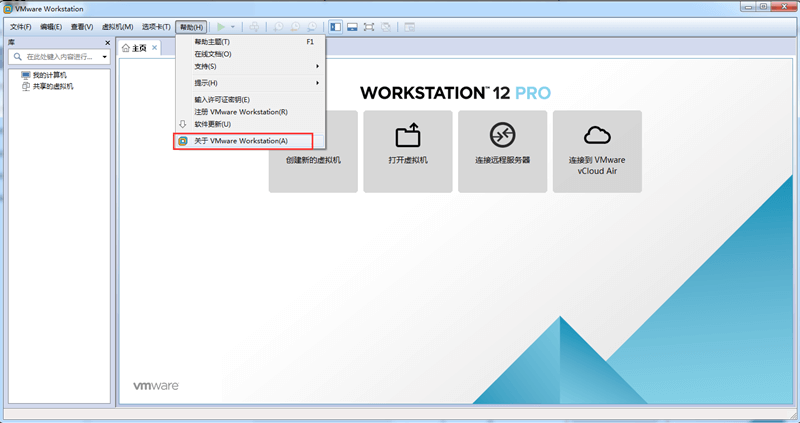800x423 pixels.
Task: Click the console view toolbar icon
Action: (x=410, y=27)
